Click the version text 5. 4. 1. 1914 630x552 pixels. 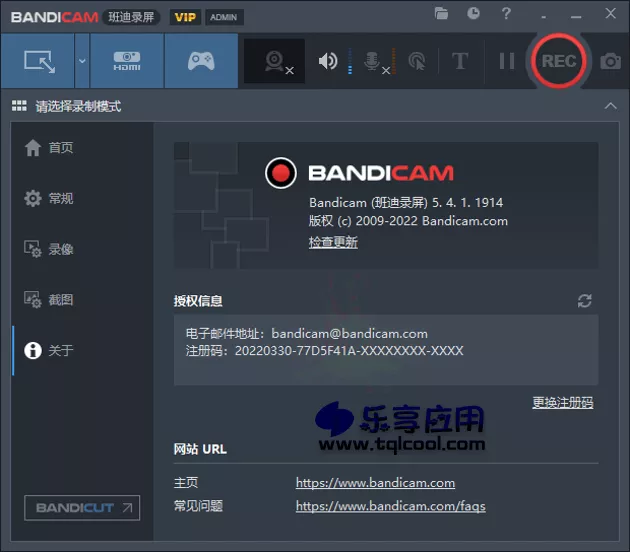click(x=467, y=202)
